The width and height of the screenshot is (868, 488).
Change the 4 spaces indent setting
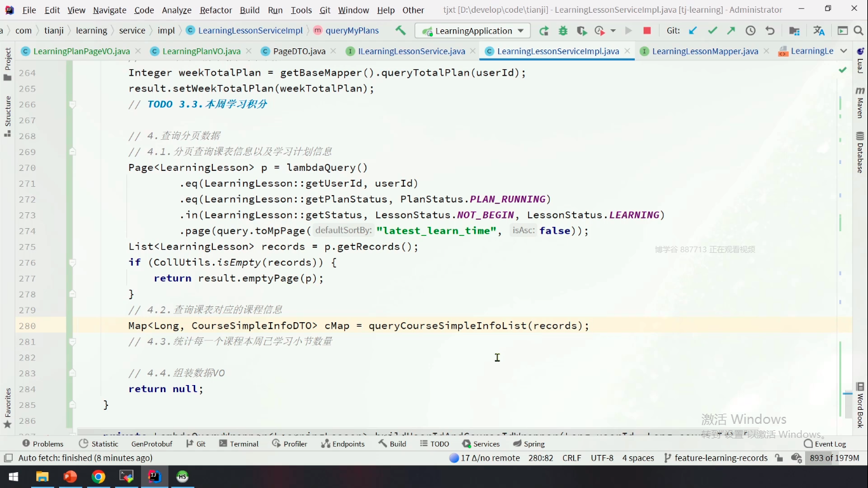638,457
